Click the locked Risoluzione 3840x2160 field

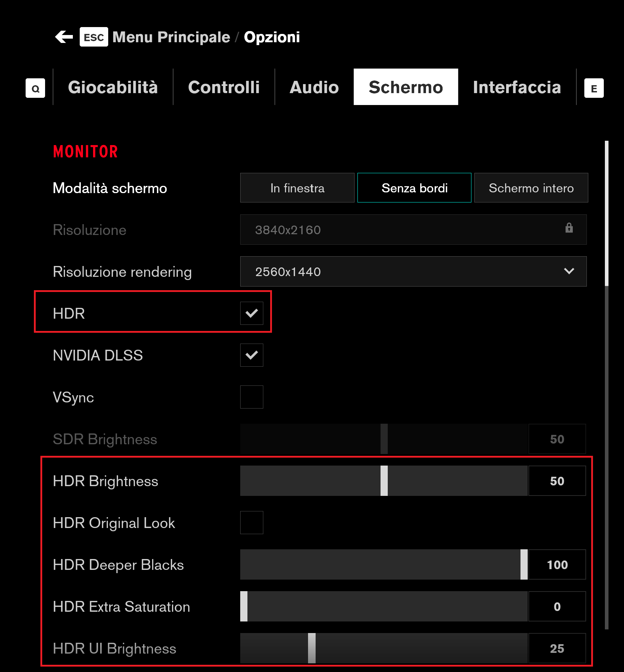413,230
